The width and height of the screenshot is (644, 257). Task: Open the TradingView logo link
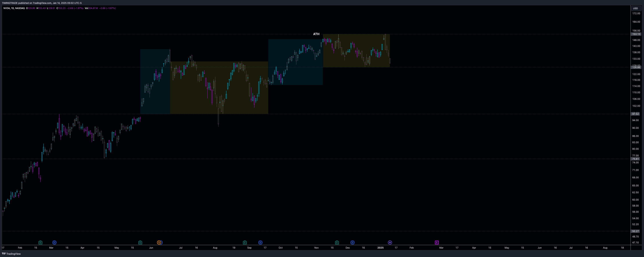coord(11,254)
